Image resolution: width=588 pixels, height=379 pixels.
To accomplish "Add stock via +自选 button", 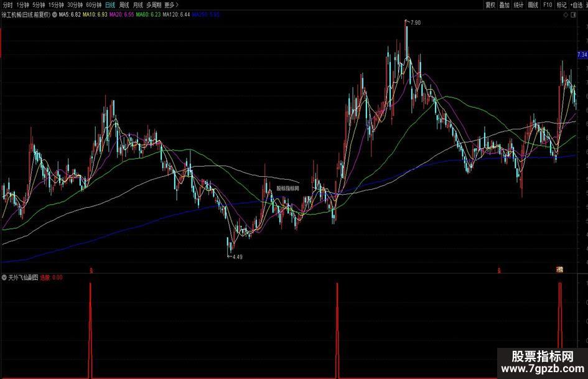I will pos(577,5).
